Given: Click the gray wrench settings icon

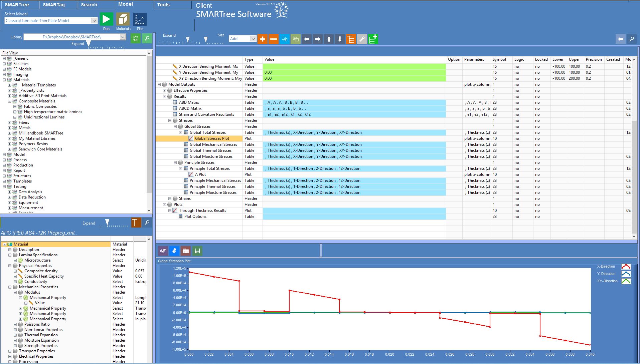Looking at the screenshot, I should pos(362,39).
